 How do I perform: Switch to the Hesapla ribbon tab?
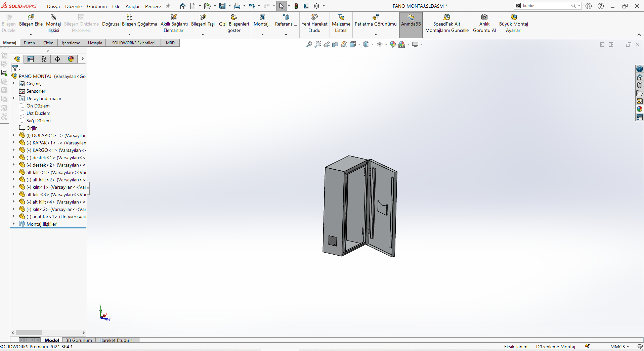pos(95,43)
